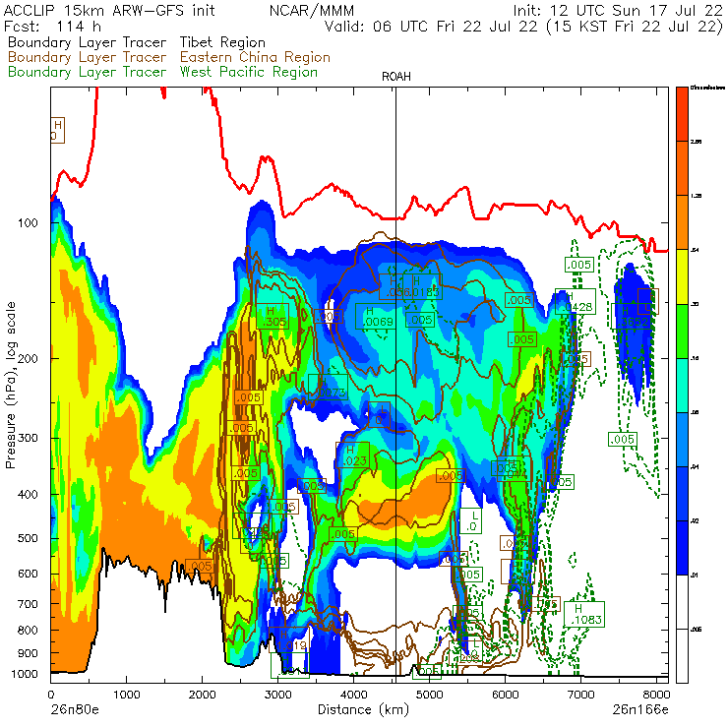Select the 'H .0069' contour label

[376, 316]
